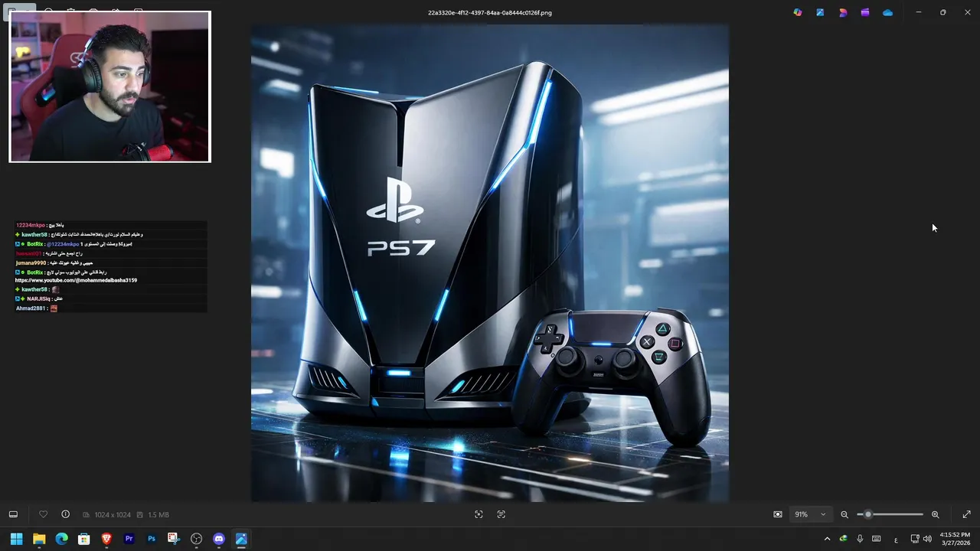Open the Photos gallery app icon

pos(820,12)
